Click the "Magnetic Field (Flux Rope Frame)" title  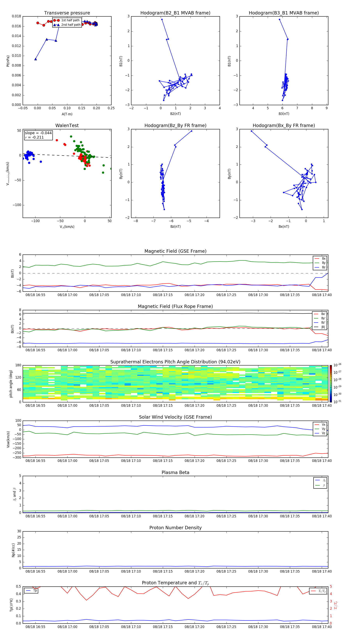(x=175, y=307)
